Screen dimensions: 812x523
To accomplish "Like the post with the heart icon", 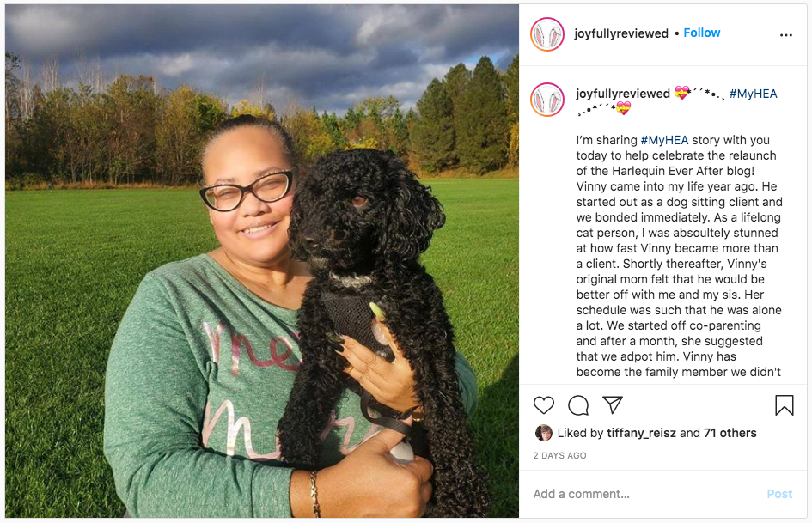I will pyautogui.click(x=544, y=405).
